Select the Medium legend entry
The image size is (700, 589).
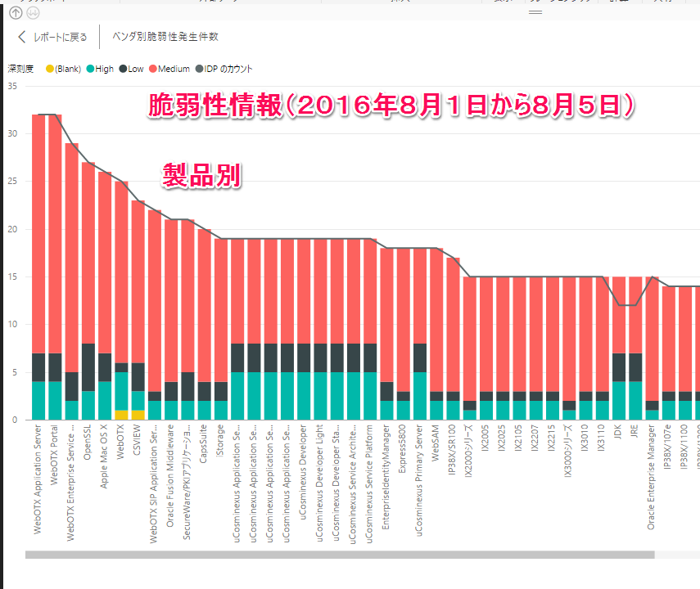click(169, 69)
